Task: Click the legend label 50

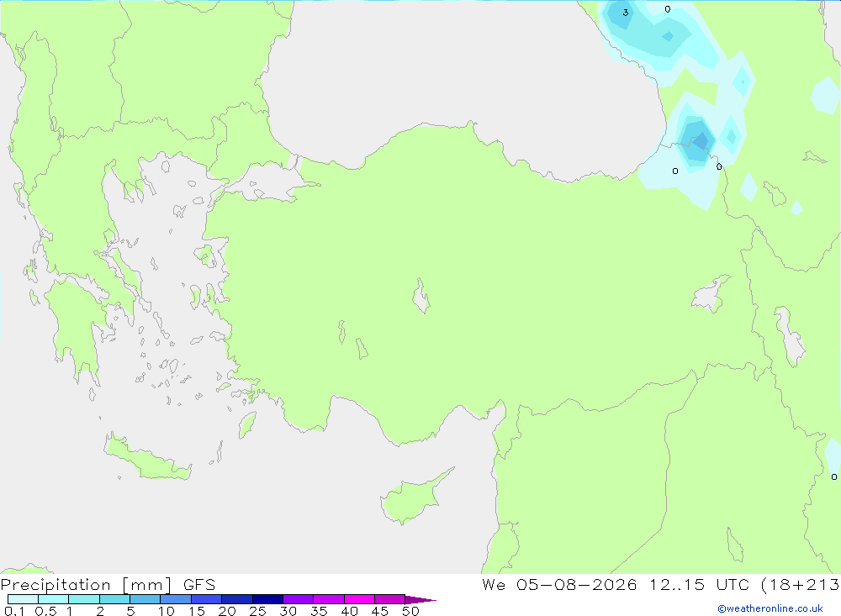Action: pos(410,611)
